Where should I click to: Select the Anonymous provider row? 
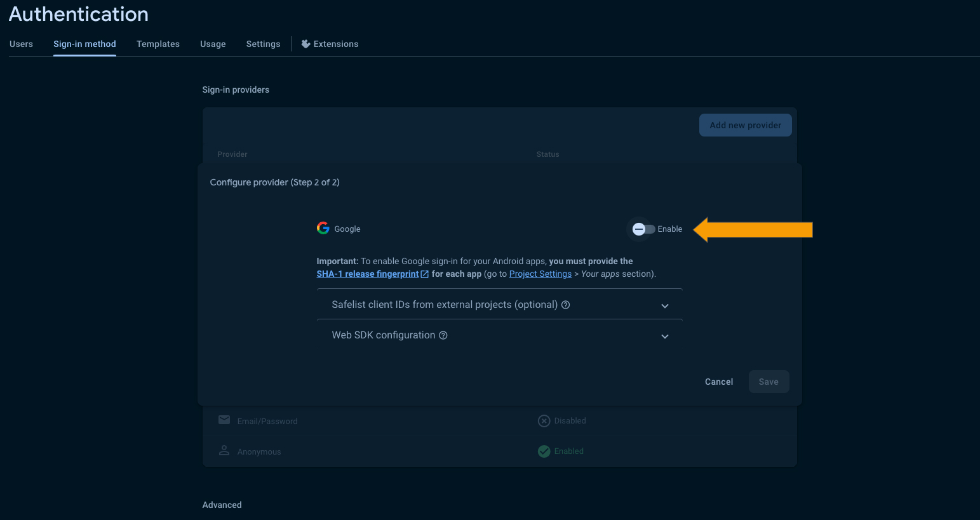pyautogui.click(x=499, y=451)
